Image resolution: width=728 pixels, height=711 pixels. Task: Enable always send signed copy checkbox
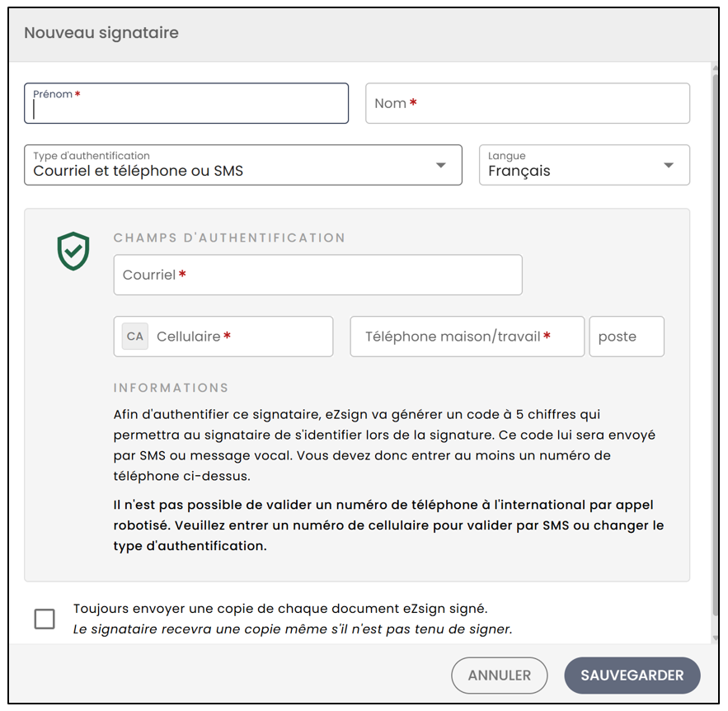point(45,619)
